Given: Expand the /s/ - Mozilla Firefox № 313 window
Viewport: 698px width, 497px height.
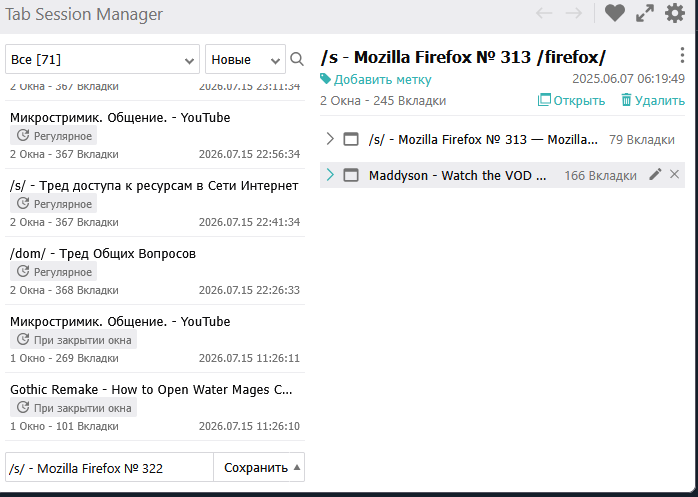Looking at the screenshot, I should click(x=330, y=139).
